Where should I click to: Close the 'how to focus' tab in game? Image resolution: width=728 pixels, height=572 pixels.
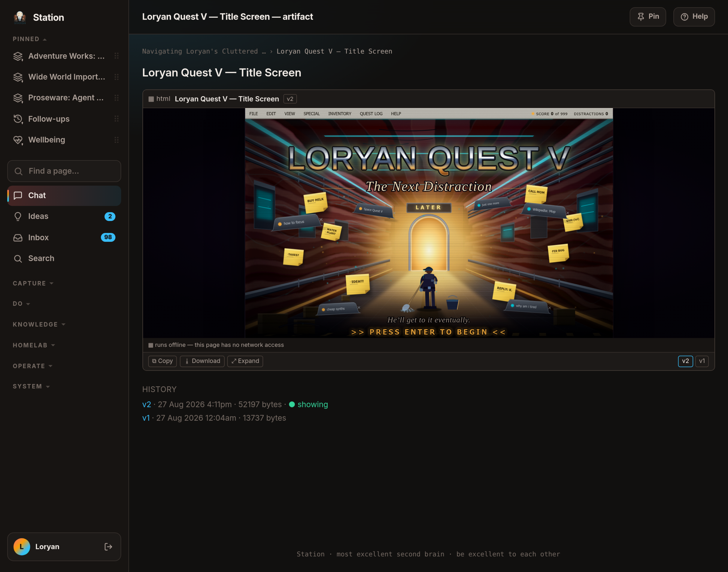(321, 220)
